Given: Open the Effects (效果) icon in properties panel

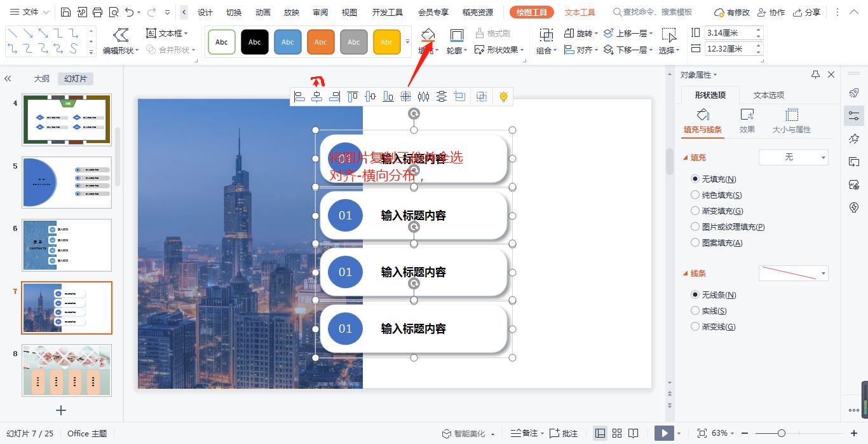Looking at the screenshot, I should 747,115.
